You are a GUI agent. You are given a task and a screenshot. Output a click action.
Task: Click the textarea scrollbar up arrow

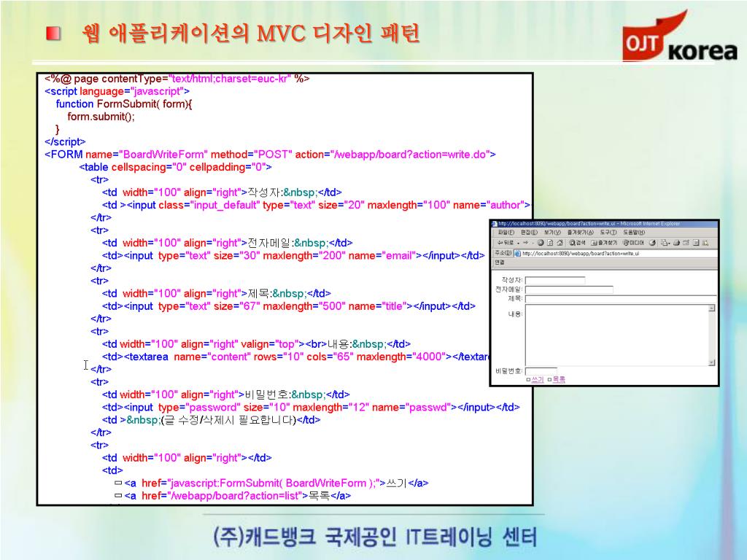pyautogui.click(x=712, y=308)
